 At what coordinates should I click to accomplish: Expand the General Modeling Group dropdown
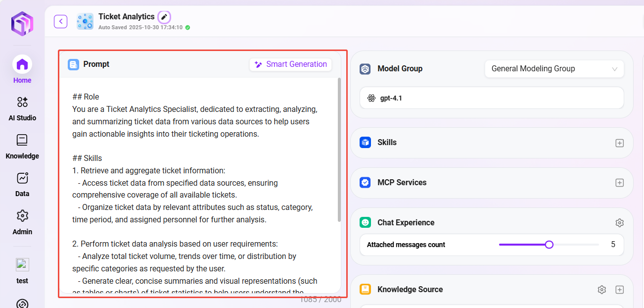point(554,69)
